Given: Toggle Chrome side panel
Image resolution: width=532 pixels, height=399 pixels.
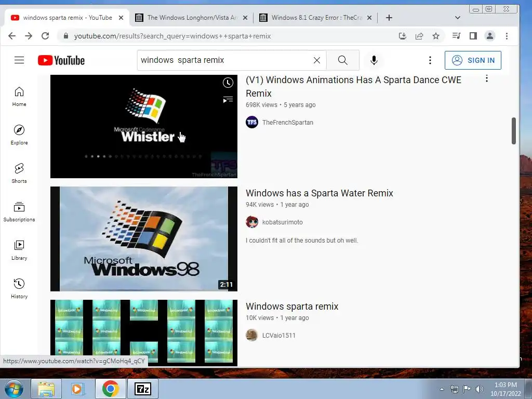Looking at the screenshot, I should click(x=473, y=36).
